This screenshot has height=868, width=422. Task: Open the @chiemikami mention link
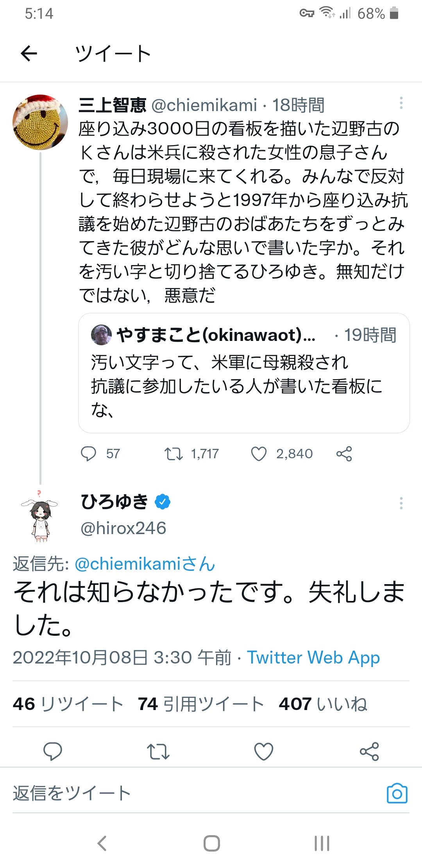tap(145, 564)
